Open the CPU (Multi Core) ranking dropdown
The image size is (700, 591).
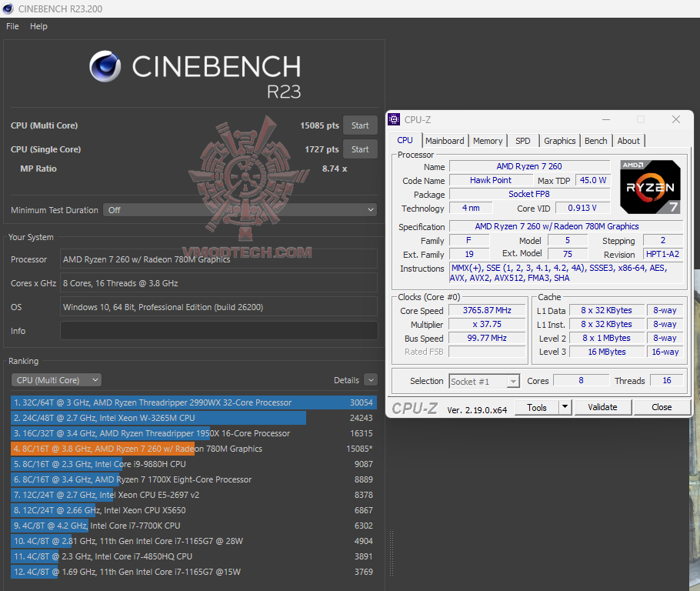(56, 380)
